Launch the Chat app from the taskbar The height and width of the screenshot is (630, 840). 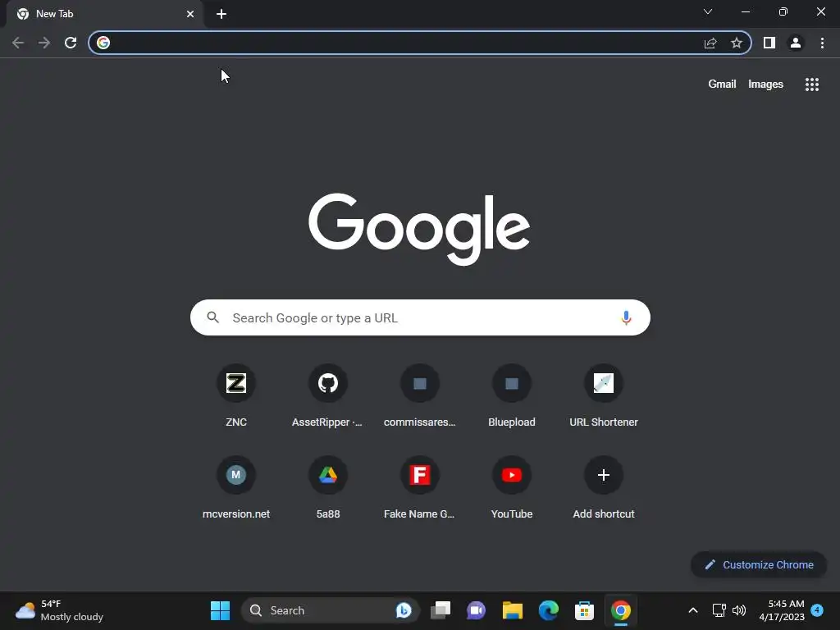coord(477,610)
